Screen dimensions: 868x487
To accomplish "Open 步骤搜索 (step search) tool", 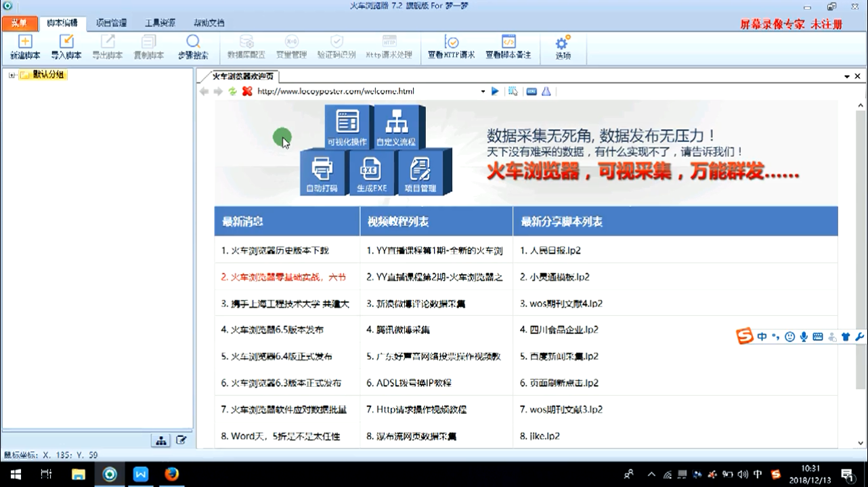I will pyautogui.click(x=193, y=47).
